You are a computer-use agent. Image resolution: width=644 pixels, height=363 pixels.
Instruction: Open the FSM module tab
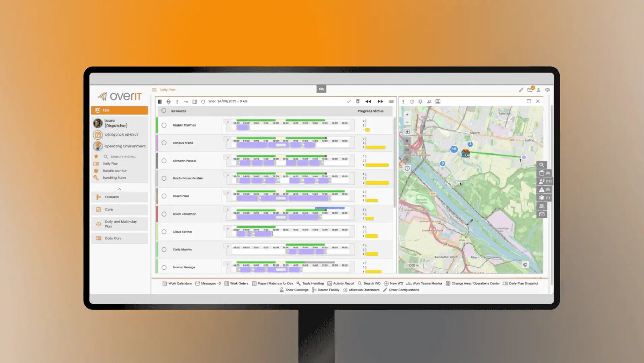(120, 110)
